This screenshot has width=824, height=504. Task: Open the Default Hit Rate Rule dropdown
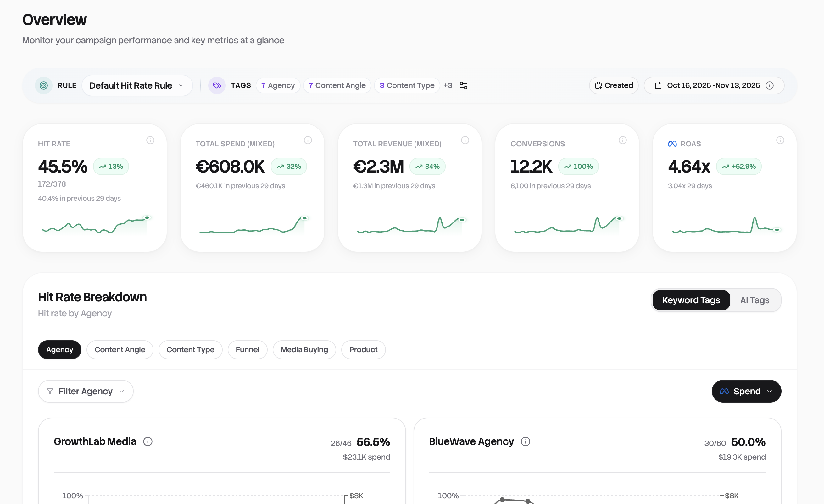(x=137, y=85)
